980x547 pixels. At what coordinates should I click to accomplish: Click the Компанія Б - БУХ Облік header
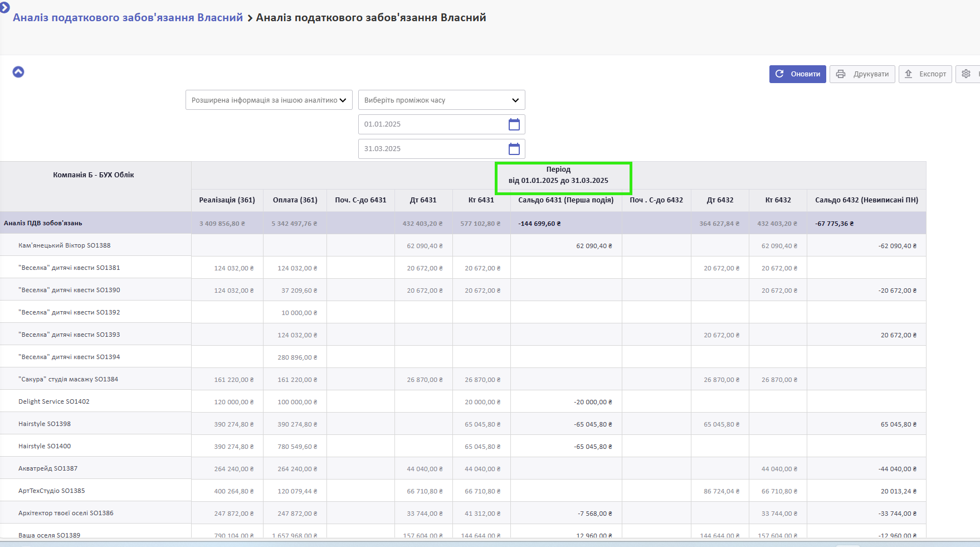coord(94,175)
